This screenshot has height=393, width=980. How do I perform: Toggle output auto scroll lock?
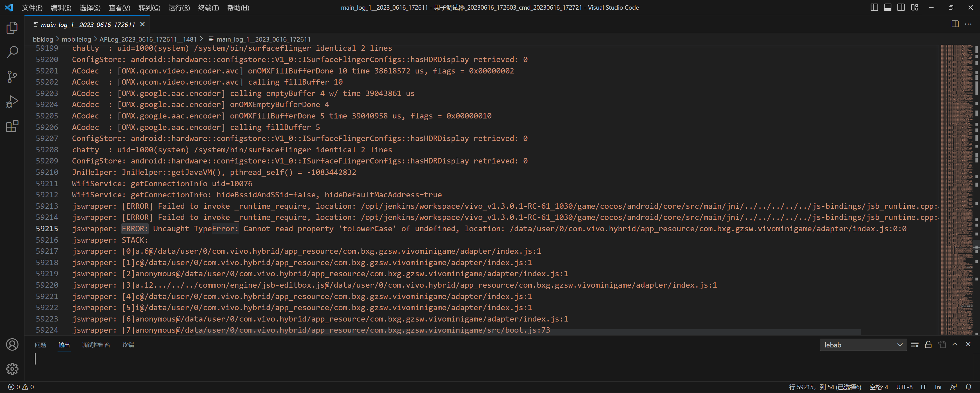[928, 345]
